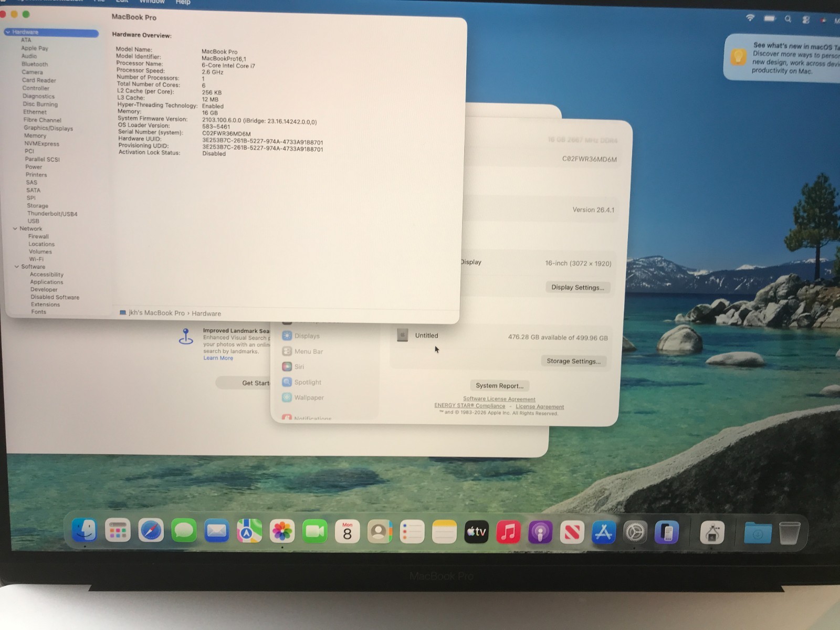
Task: Select Bluetooth in hardware list
Action: click(35, 64)
